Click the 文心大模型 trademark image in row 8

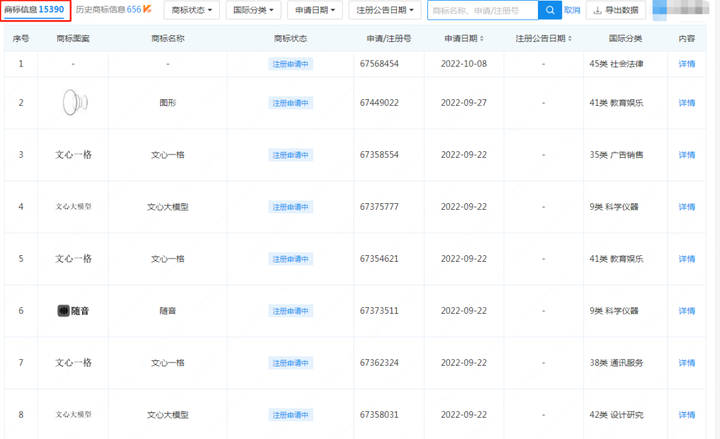pos(73,414)
